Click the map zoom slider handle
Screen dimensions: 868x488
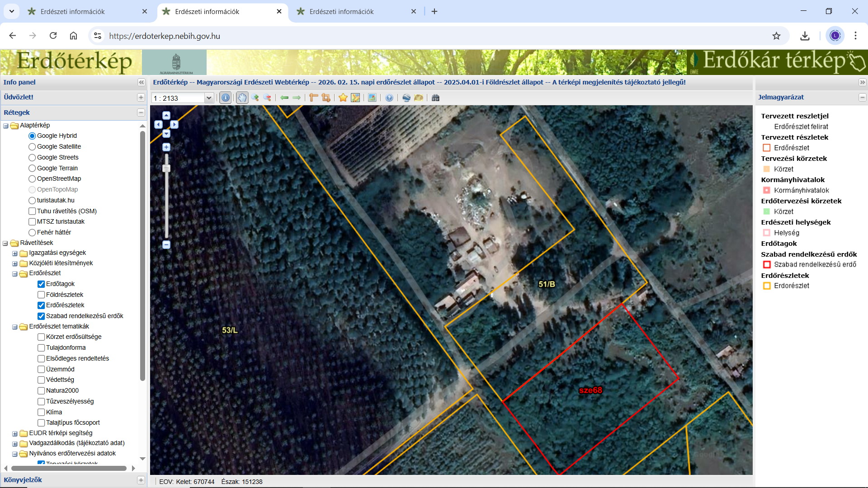(x=166, y=168)
